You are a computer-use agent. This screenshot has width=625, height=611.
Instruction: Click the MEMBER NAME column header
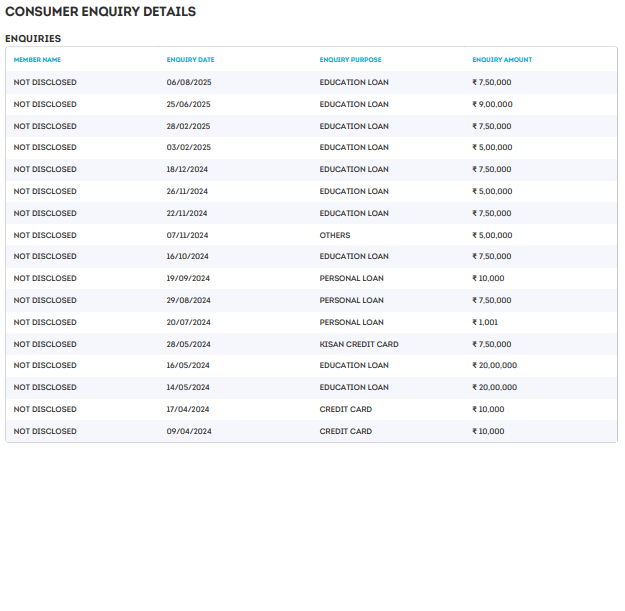[x=37, y=60]
